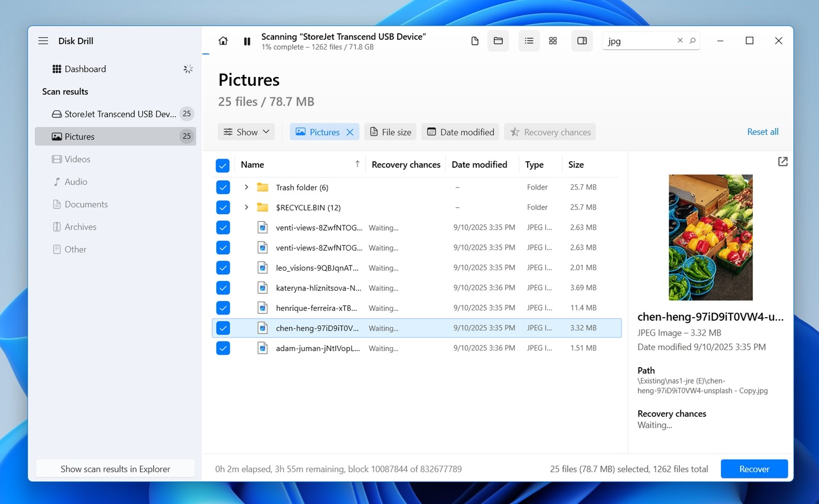This screenshot has width=819, height=504.
Task: Sort by Size column header
Action: click(x=576, y=165)
